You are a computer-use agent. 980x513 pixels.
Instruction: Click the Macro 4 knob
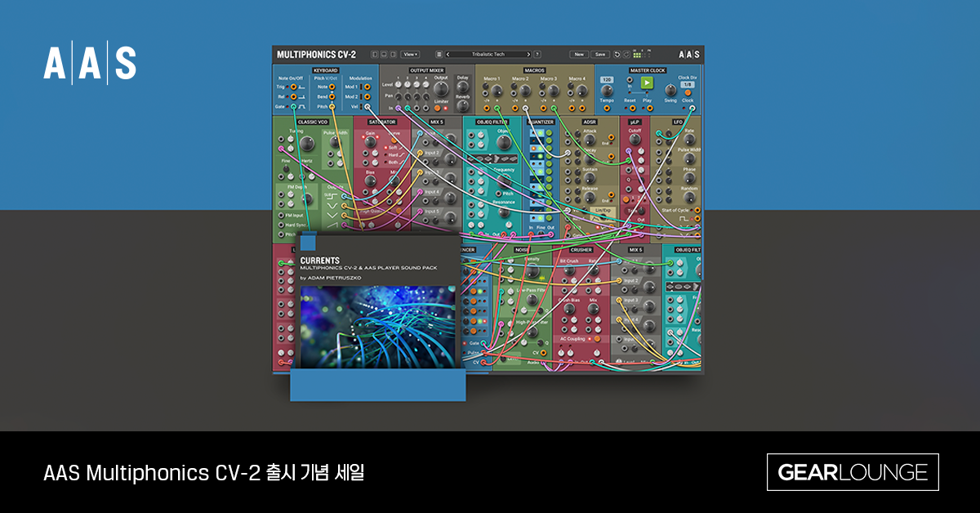[x=581, y=91]
